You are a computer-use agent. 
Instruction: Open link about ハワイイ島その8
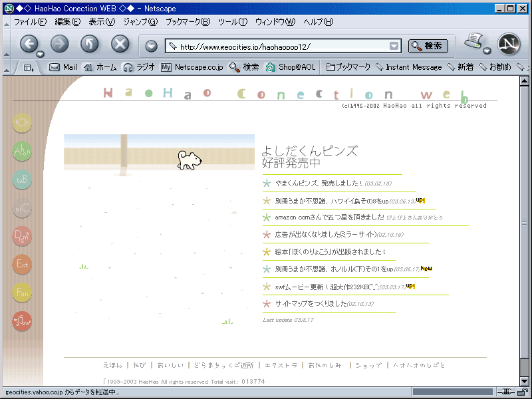tap(331, 201)
